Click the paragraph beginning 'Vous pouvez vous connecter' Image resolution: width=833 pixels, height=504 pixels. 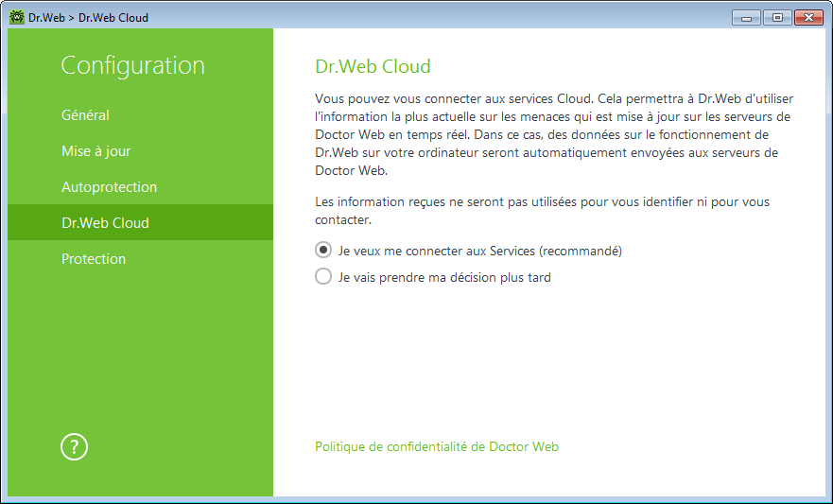coord(554,134)
